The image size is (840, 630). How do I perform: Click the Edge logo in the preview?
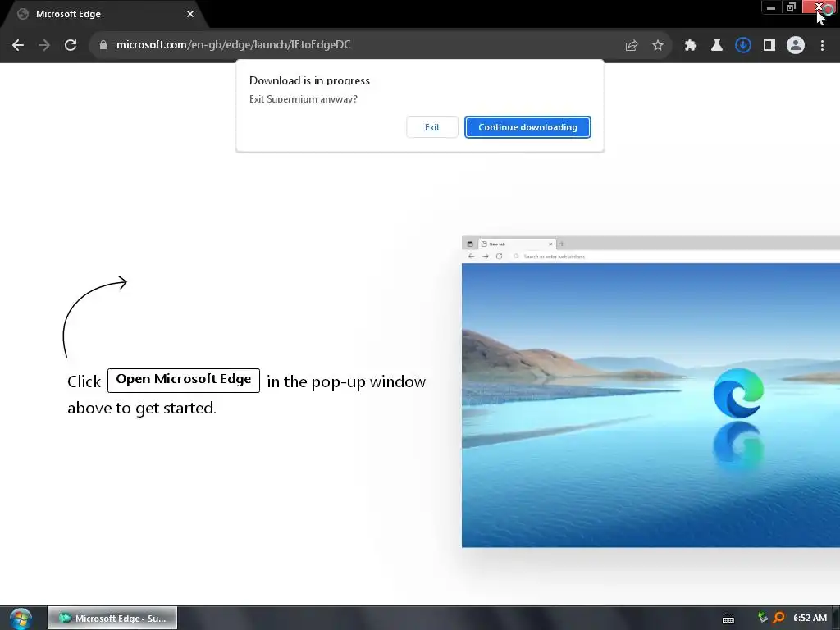pos(738,393)
